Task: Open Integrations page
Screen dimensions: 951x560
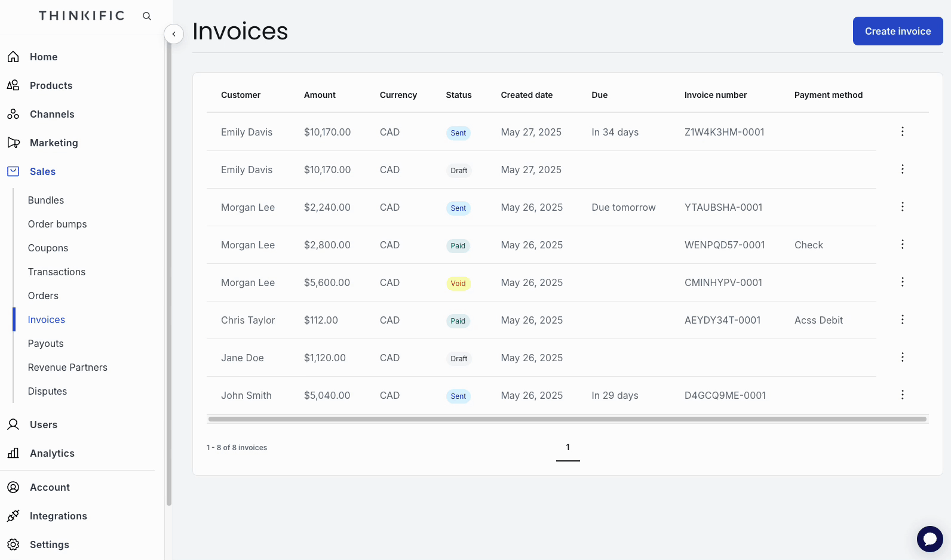Action: coord(59,516)
